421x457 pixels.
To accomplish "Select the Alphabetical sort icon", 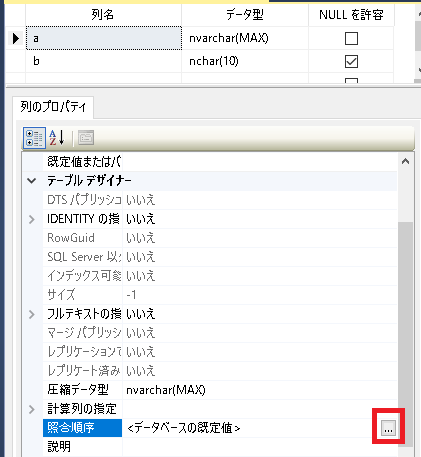I will tap(57, 138).
